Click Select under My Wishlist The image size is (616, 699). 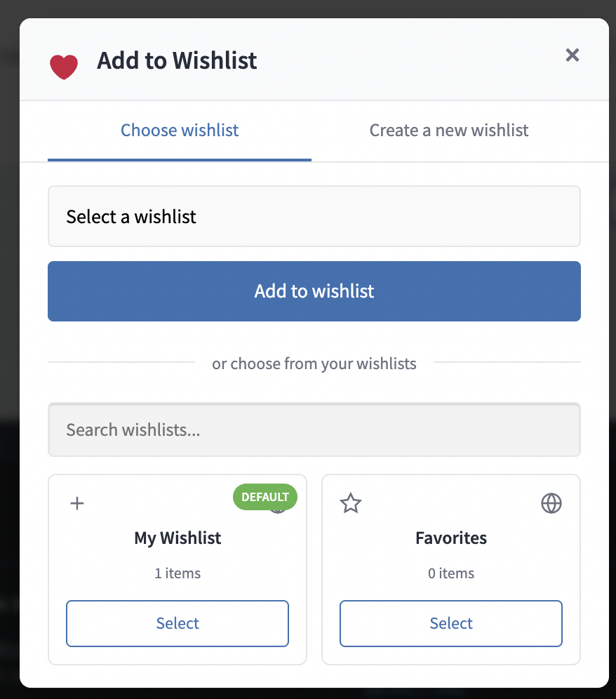point(177,623)
